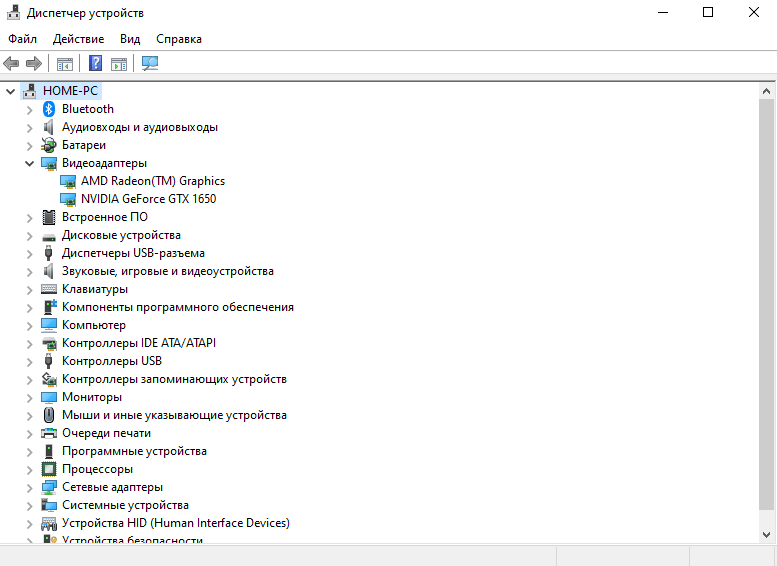The height and width of the screenshot is (566, 777).
Task: Click the display adapter icon beside AMD Radeon(TM) Graphics
Action: point(68,181)
